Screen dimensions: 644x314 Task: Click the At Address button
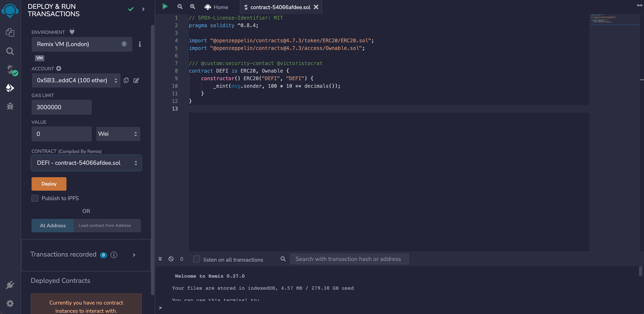[x=53, y=226]
